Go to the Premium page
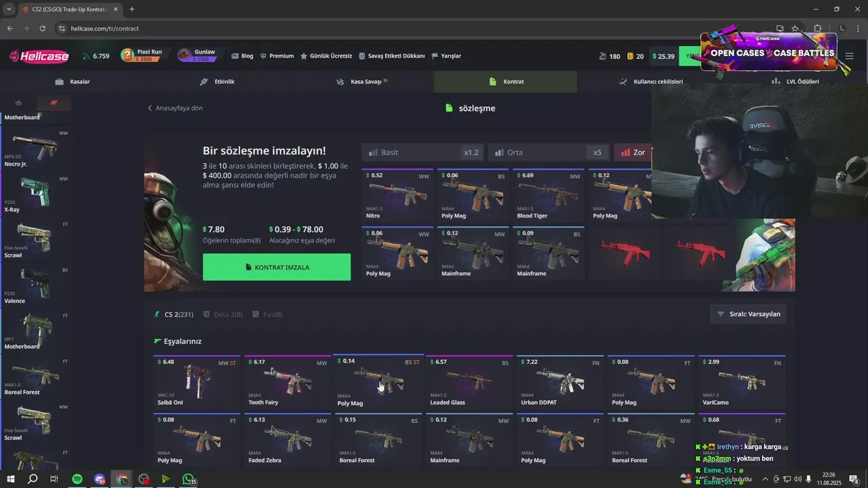868x488 pixels. (x=276, y=56)
